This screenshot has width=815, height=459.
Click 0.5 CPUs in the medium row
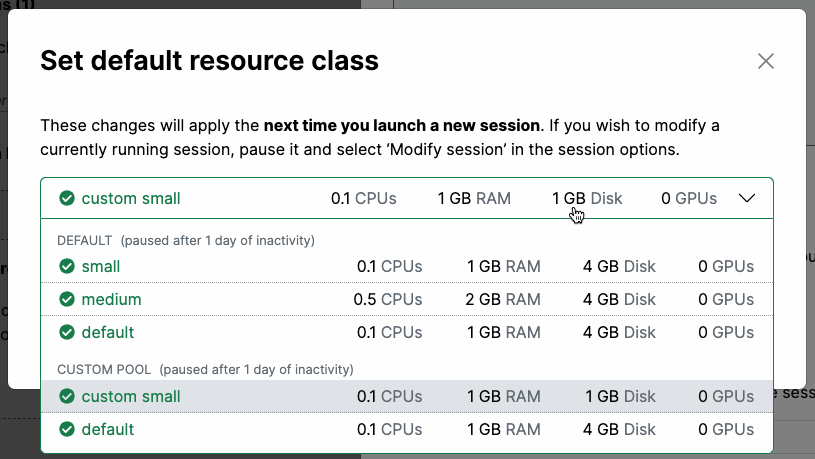click(388, 299)
